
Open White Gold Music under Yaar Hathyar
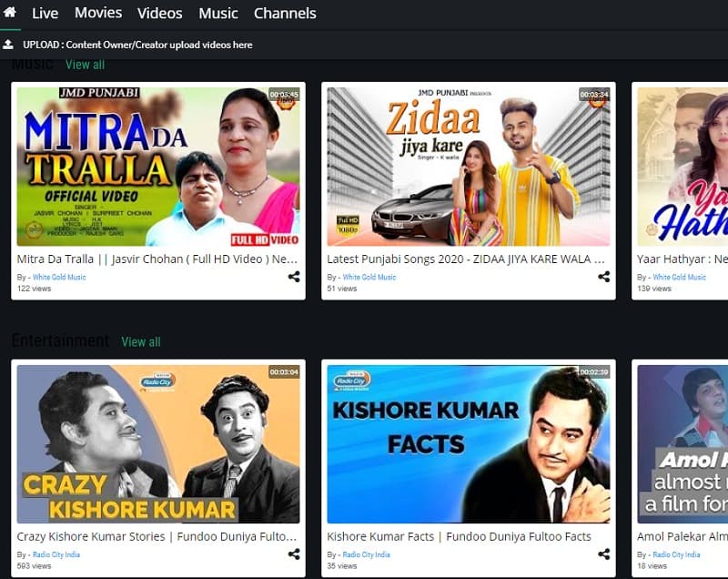[x=679, y=277]
